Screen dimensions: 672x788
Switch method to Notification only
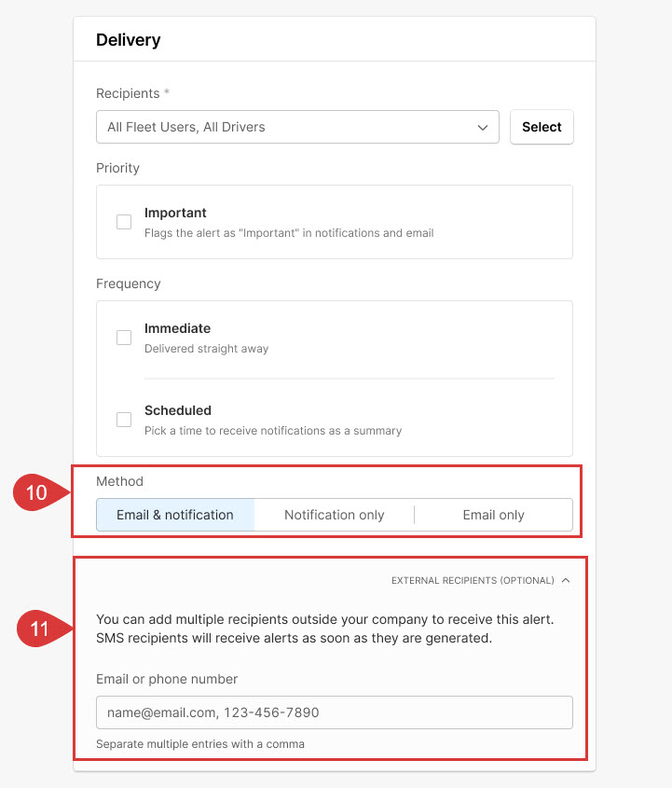(334, 515)
